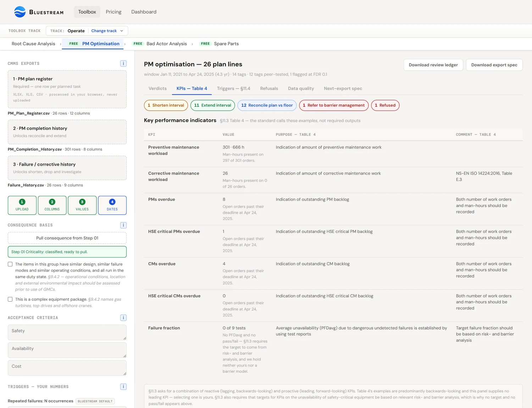The image size is (532, 408).
Task: Click the Comment — Table 4 column header
Action: 476,135
